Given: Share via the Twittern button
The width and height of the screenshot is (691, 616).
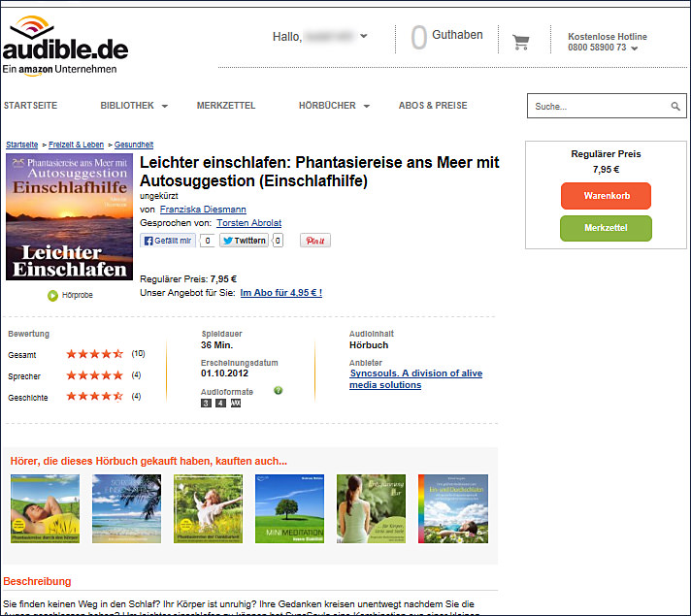Looking at the screenshot, I should tap(244, 241).
